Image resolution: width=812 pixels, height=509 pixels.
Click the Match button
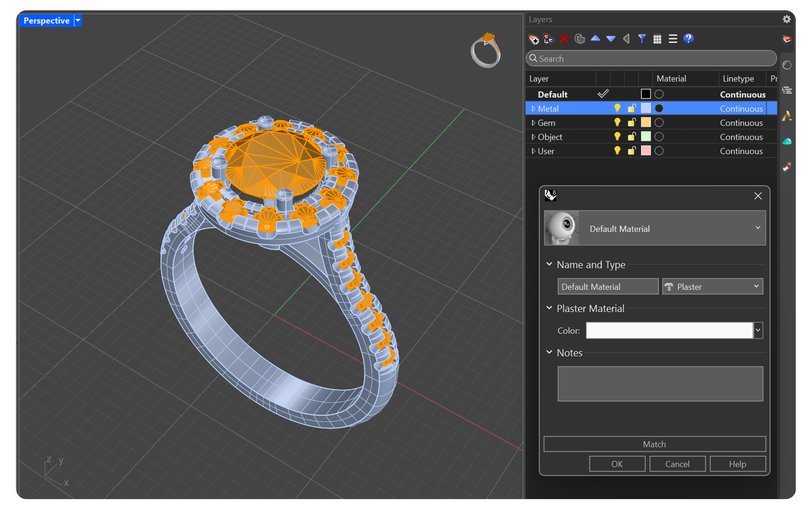pos(655,444)
